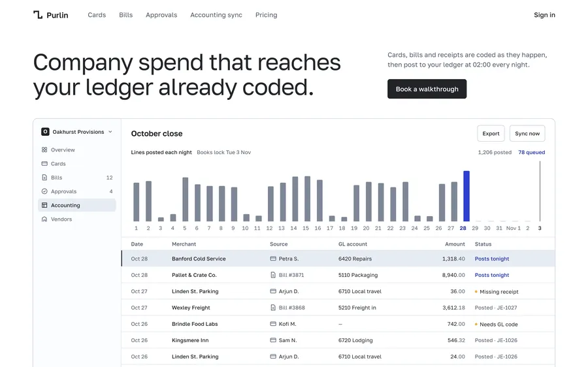
Task: Click Pallet & Crate Co. merchant name
Action: (194, 275)
